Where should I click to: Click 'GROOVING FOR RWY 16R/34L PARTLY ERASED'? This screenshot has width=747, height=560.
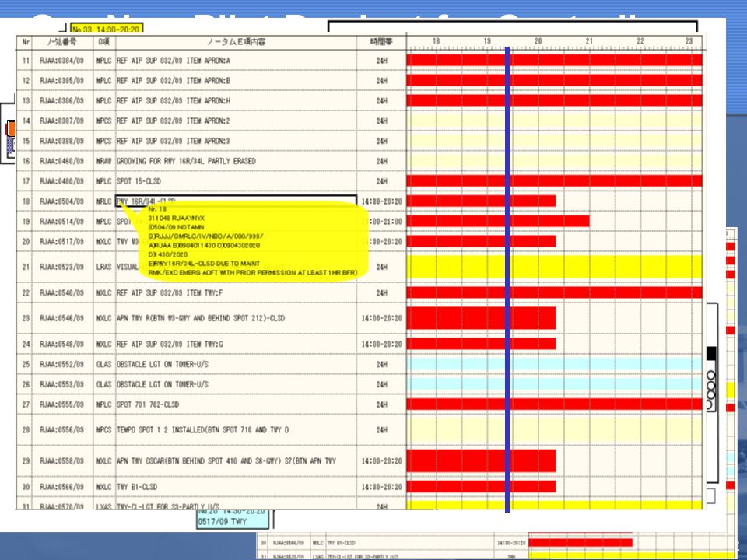pyautogui.click(x=186, y=161)
